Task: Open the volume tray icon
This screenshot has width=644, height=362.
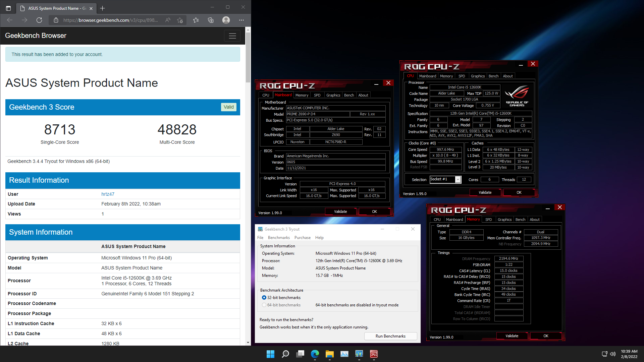Action: pos(613,354)
